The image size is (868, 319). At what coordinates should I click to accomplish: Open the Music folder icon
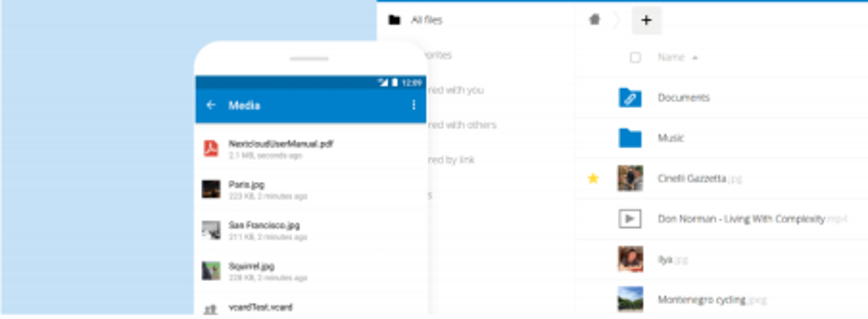point(630,138)
